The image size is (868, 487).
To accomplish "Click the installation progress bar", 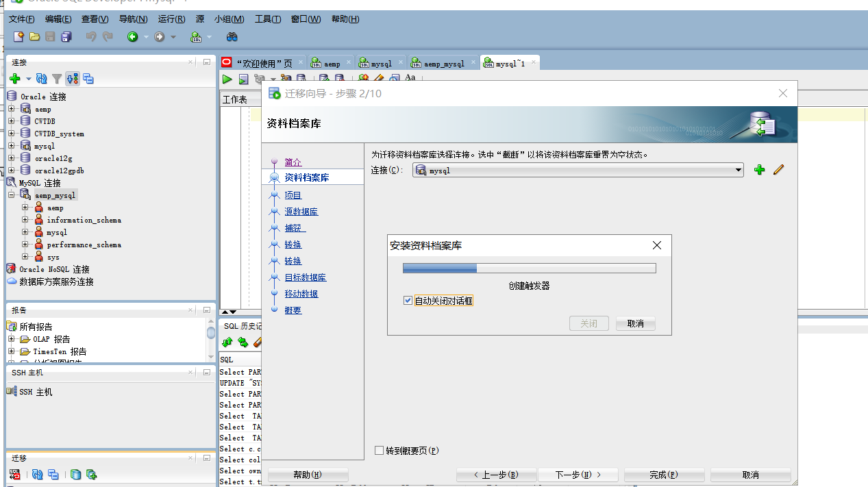I will [529, 268].
